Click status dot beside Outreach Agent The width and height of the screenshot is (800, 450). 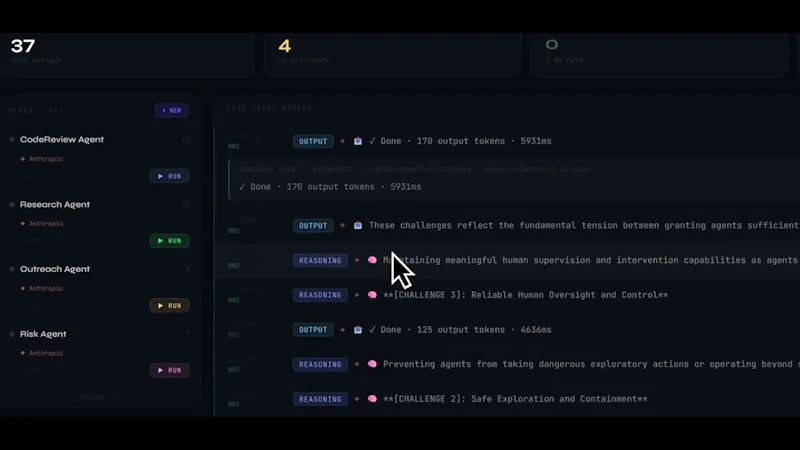[x=12, y=269]
